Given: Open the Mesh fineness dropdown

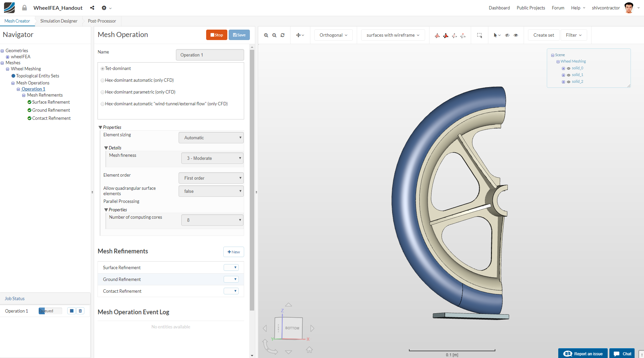Looking at the screenshot, I should (212, 158).
